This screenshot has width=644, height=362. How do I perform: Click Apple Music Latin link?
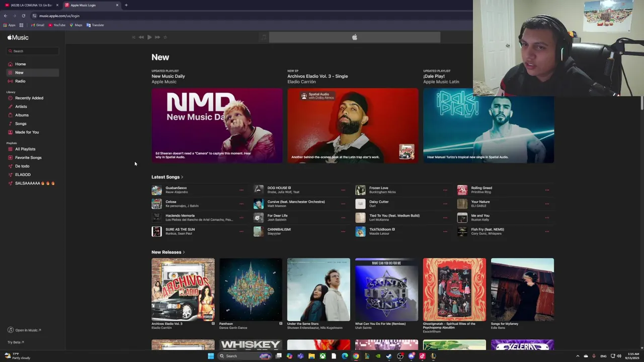point(441,82)
